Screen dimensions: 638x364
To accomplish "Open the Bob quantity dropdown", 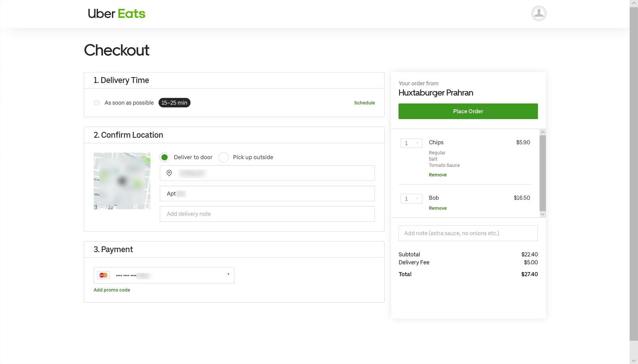I will (x=411, y=199).
